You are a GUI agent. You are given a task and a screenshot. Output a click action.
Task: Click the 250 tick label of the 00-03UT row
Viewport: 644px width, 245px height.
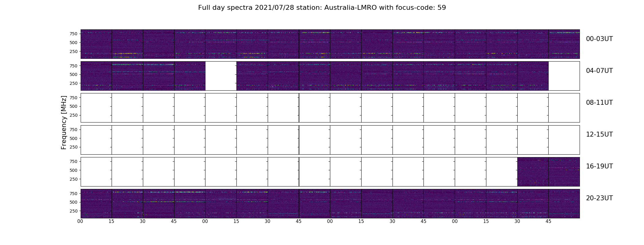tap(73, 51)
